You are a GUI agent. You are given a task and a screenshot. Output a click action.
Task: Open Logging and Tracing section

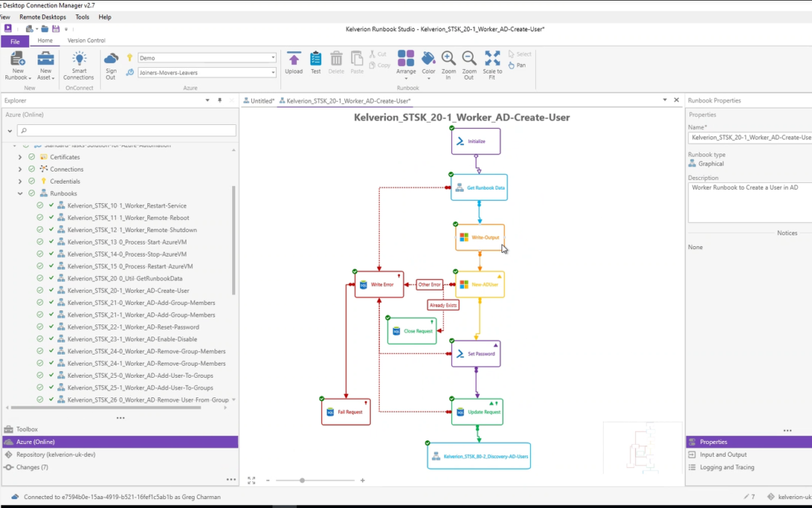click(x=749, y=467)
